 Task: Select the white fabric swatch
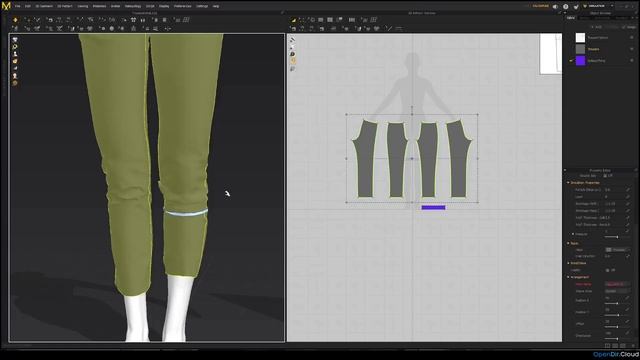coord(580,38)
